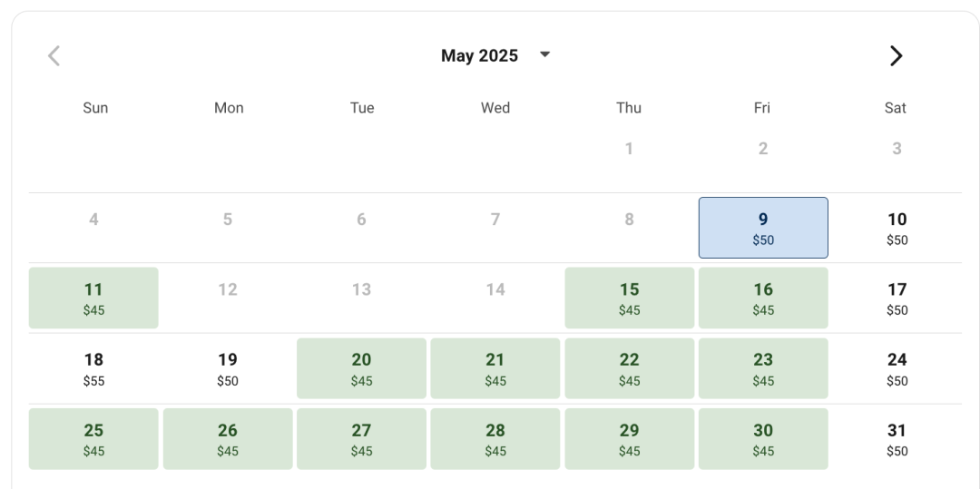Image resolution: width=980 pixels, height=489 pixels.
Task: Select Sunday May 25 at $45
Action: pyautogui.click(x=93, y=439)
